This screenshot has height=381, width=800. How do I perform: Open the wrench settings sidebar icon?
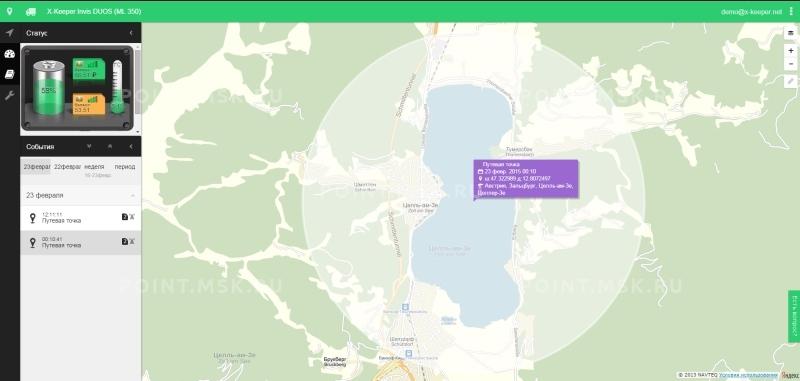(x=9, y=95)
